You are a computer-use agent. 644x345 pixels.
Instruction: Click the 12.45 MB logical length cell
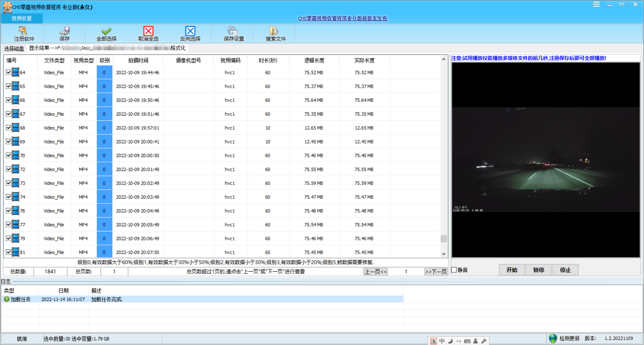click(314, 141)
